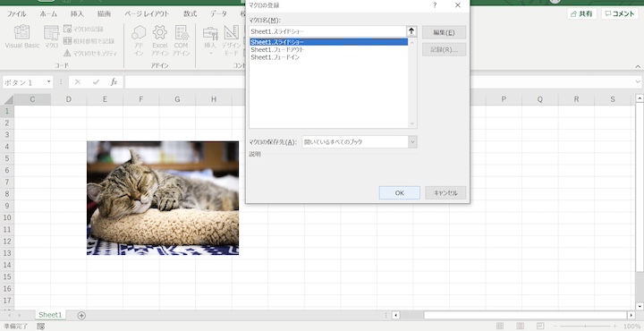Click the キャンセル button

pyautogui.click(x=445, y=193)
